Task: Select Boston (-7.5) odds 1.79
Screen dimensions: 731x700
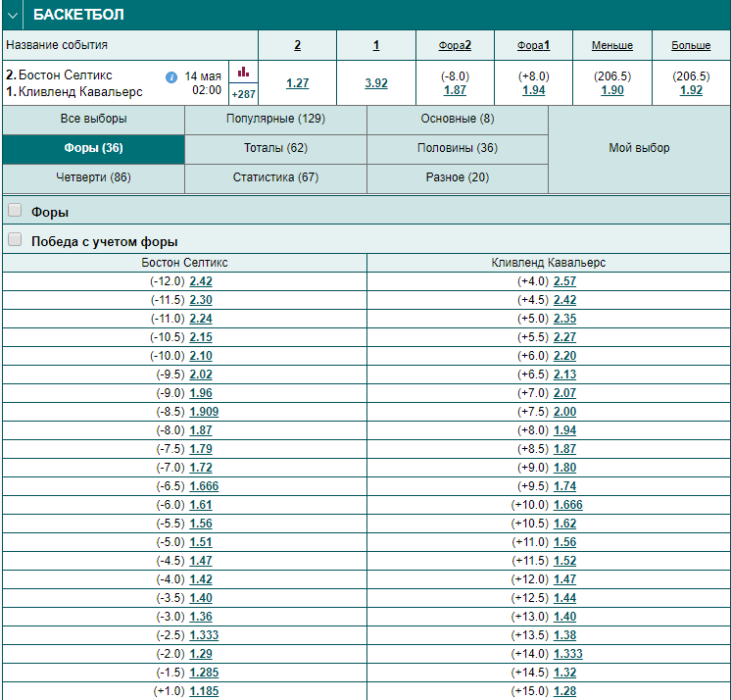Action: tap(201, 450)
